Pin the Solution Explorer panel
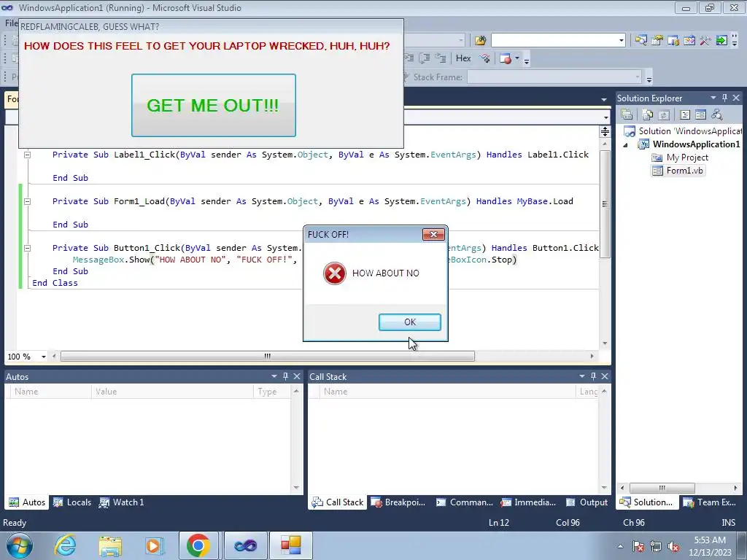 coord(724,98)
